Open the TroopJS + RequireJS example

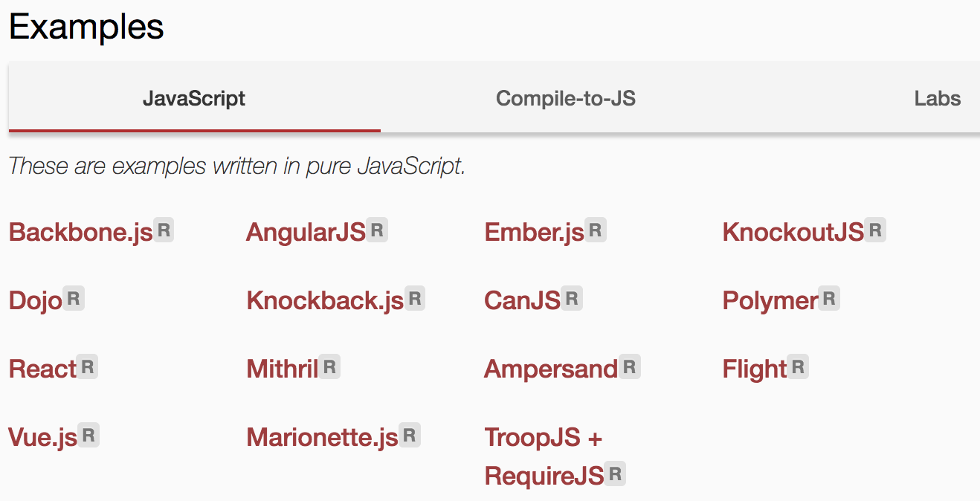coord(544,456)
